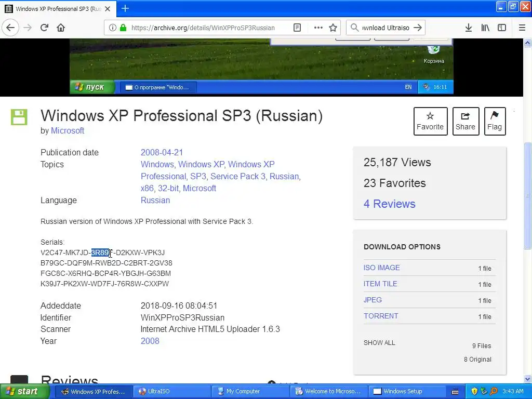The width and height of the screenshot is (532, 399).
Task: Click the Forward navigation arrow
Action: point(28,28)
